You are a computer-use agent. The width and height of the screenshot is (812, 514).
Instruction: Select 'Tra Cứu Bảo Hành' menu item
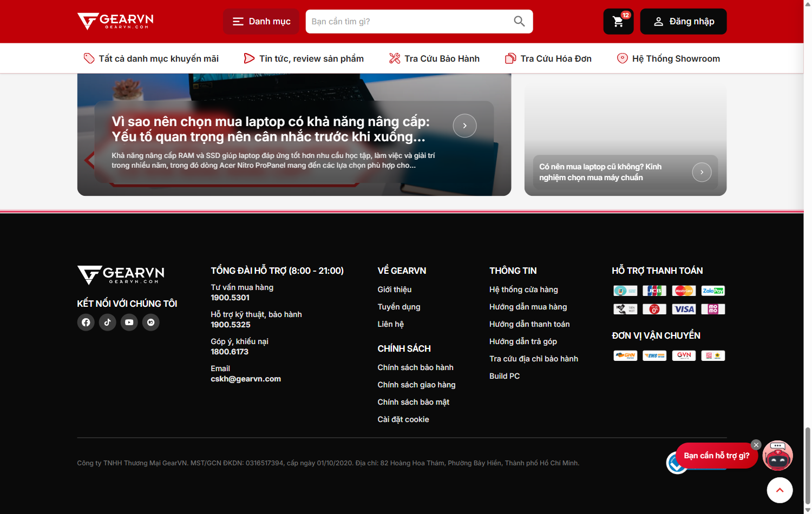[434, 58]
